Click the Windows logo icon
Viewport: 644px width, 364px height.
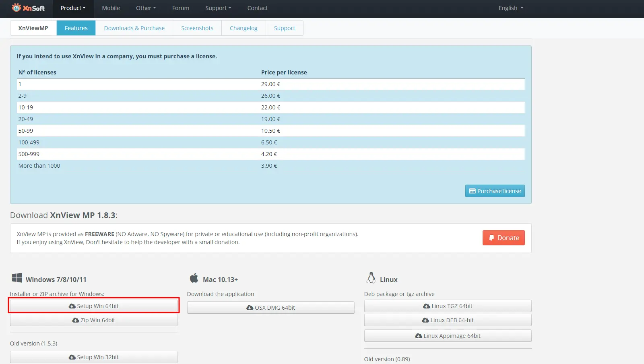[x=17, y=278]
